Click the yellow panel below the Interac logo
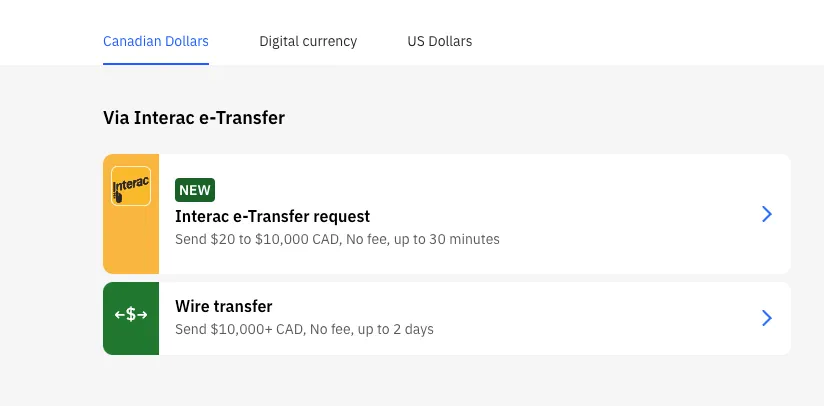Screen dimensions: 824x406 pyautogui.click(x=131, y=245)
